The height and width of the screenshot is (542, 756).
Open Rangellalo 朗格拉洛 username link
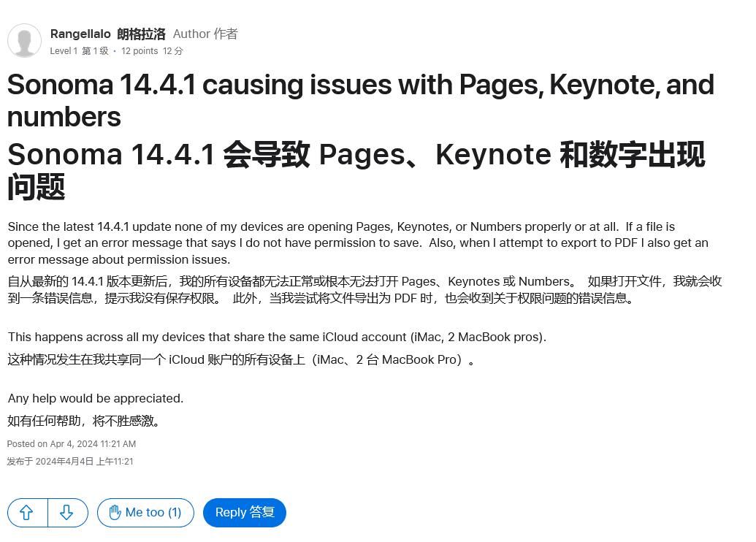(x=107, y=34)
